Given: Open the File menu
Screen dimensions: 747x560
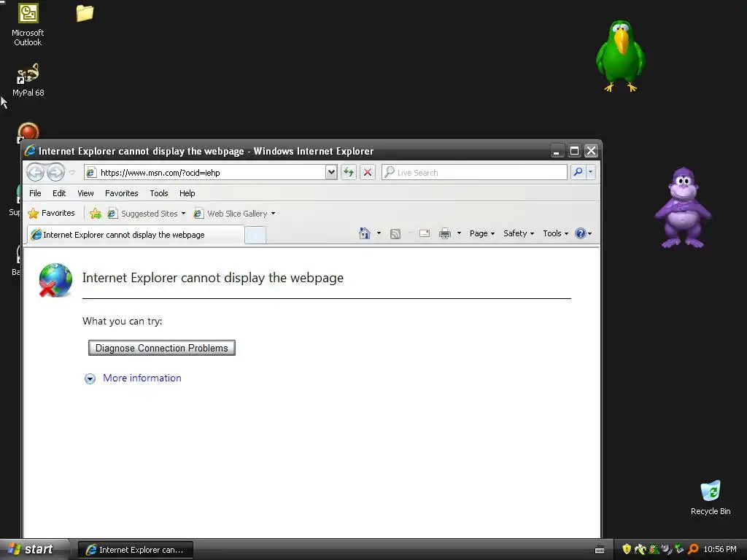Looking at the screenshot, I should (35, 193).
